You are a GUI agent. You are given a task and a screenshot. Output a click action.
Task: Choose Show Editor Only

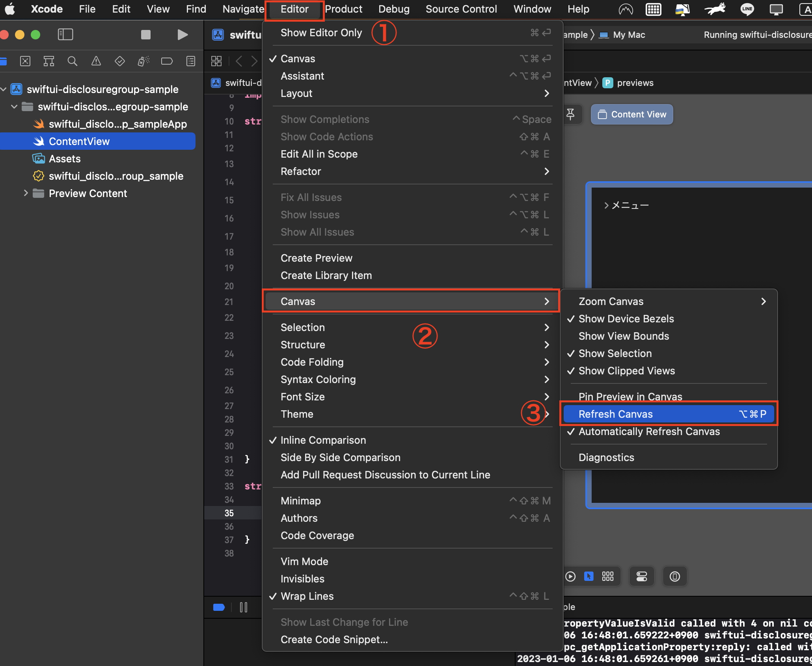point(412,33)
